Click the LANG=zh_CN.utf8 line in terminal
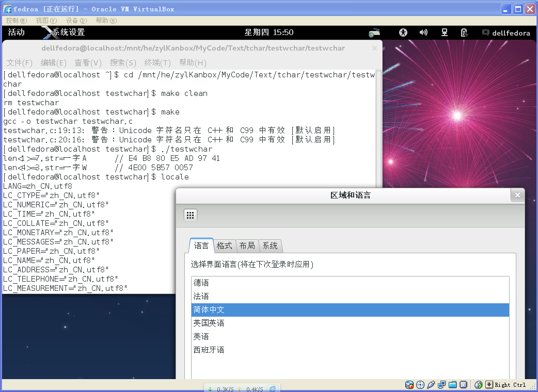 pos(38,186)
